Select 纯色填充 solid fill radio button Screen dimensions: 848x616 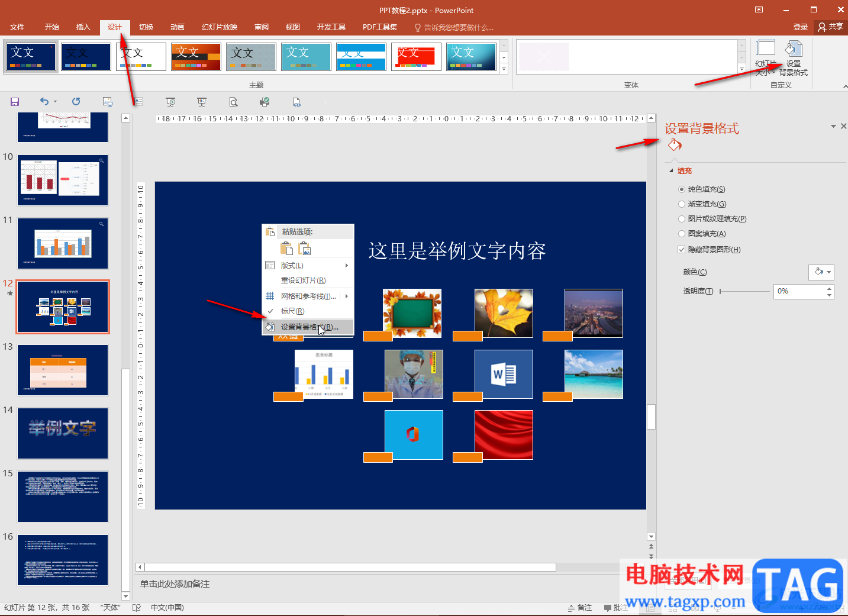click(682, 189)
